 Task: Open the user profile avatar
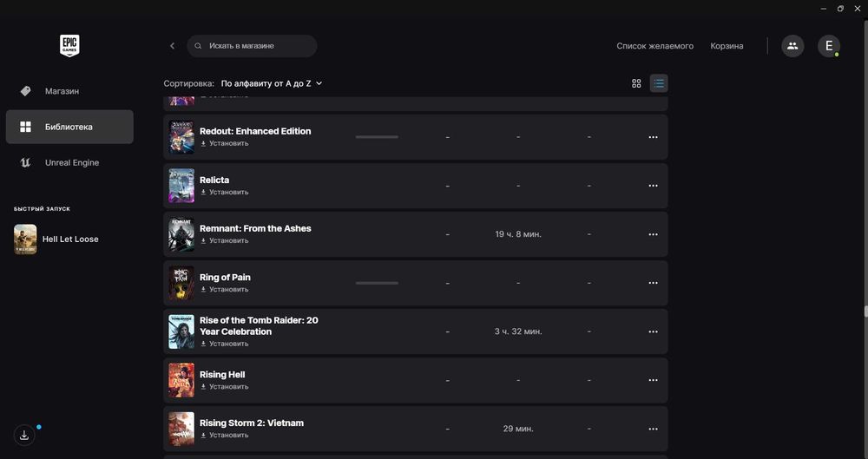coord(828,46)
